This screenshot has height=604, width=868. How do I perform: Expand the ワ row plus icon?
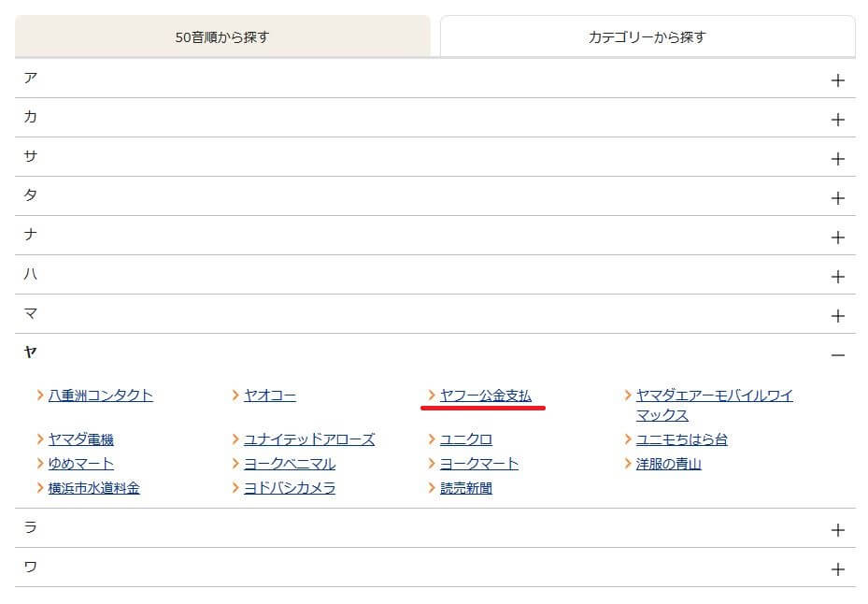click(x=837, y=569)
